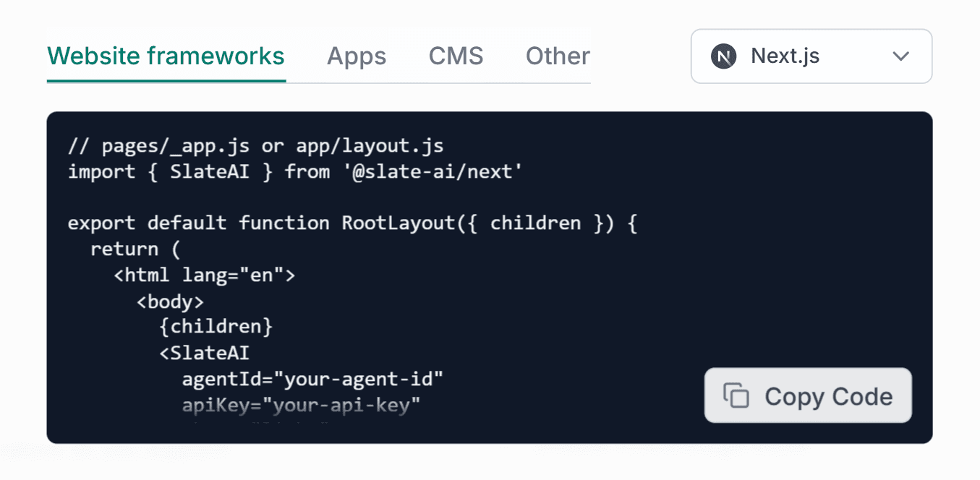The height and width of the screenshot is (480, 980).
Task: Click the Copy Code button
Action: coord(808,395)
